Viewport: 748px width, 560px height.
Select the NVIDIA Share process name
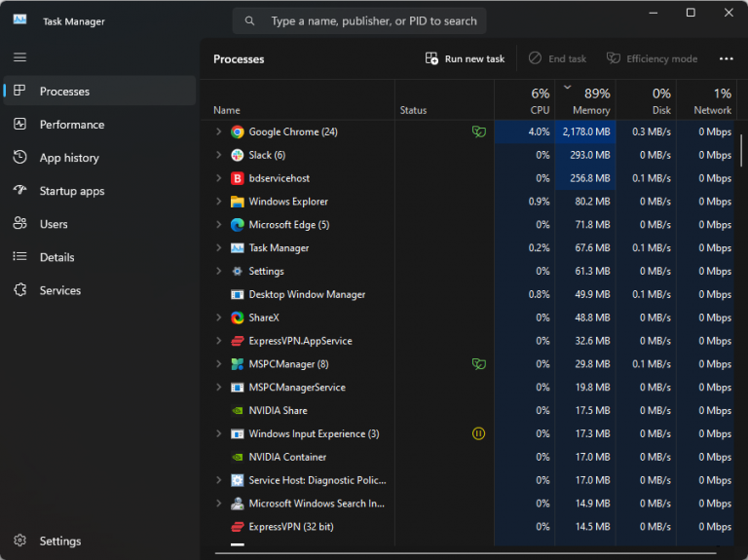[x=279, y=411]
